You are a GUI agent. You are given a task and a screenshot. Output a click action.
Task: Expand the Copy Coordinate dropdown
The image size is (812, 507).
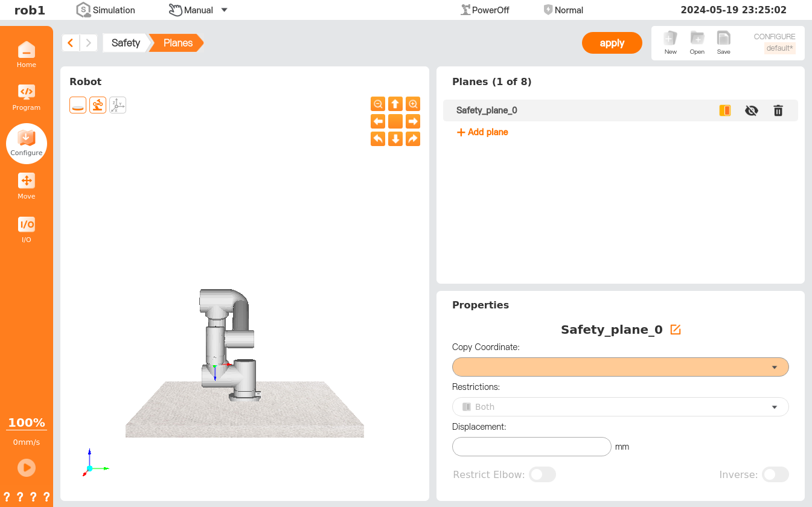coord(620,367)
